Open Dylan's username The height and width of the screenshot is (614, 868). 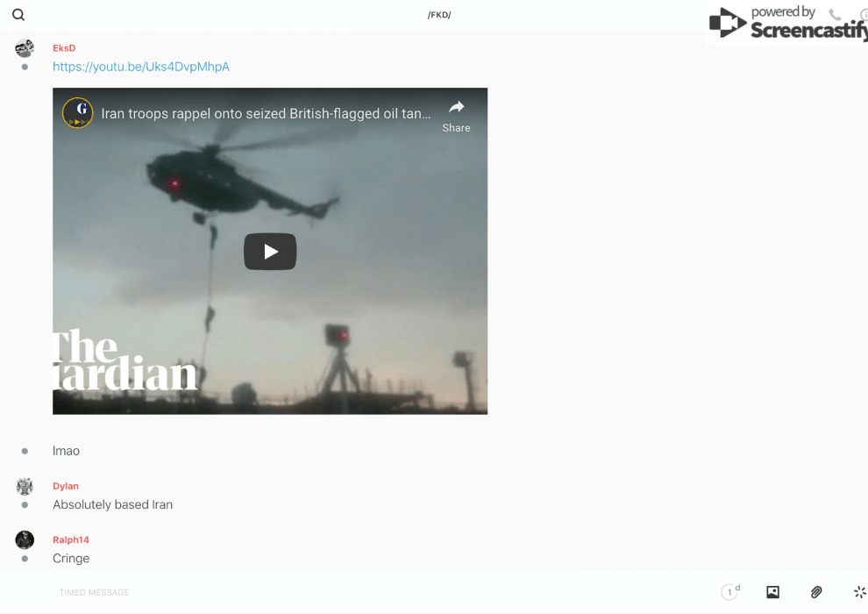(x=66, y=486)
